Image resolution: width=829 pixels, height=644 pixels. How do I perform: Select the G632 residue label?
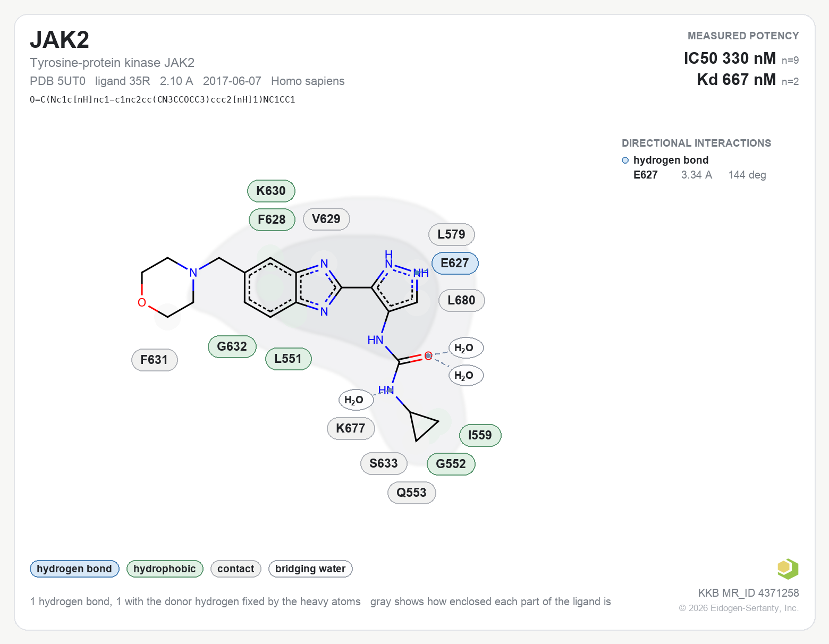(x=232, y=346)
